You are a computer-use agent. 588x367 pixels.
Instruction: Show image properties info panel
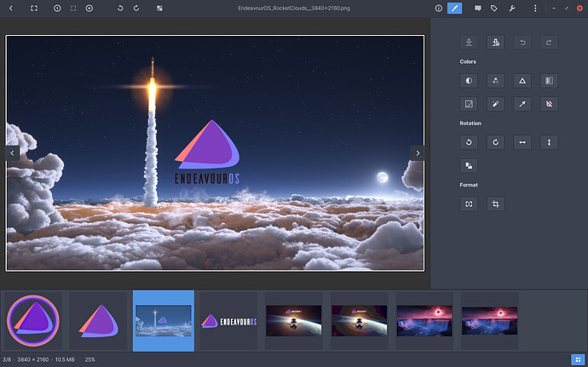tap(438, 8)
